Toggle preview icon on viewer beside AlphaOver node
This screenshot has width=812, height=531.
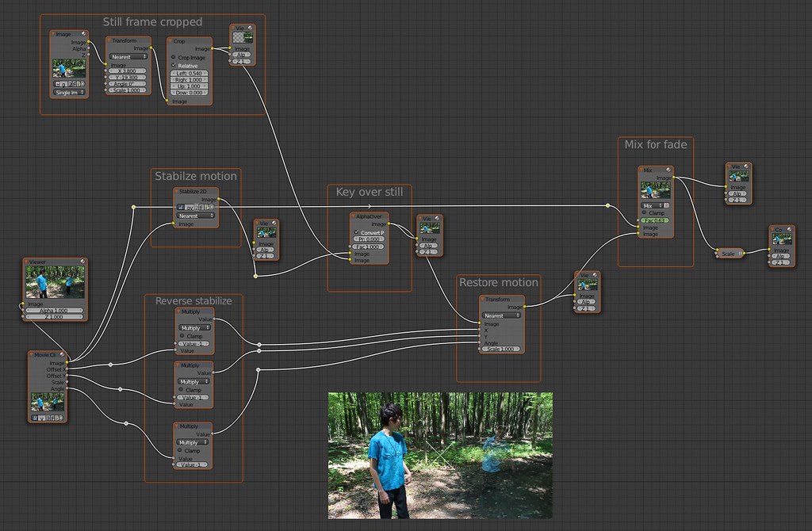tap(437, 219)
